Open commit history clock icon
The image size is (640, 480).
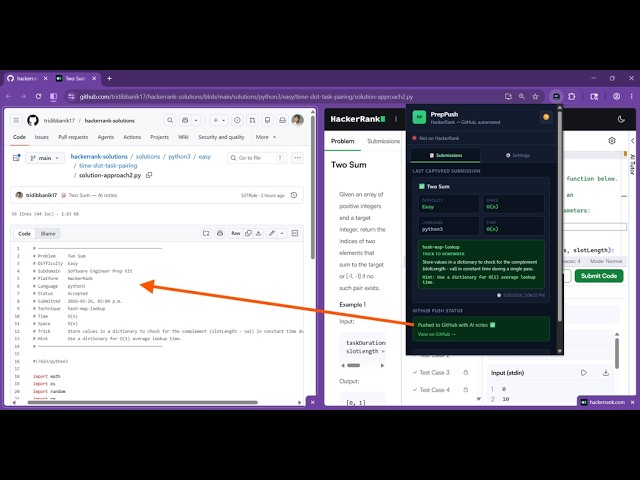pos(294,196)
